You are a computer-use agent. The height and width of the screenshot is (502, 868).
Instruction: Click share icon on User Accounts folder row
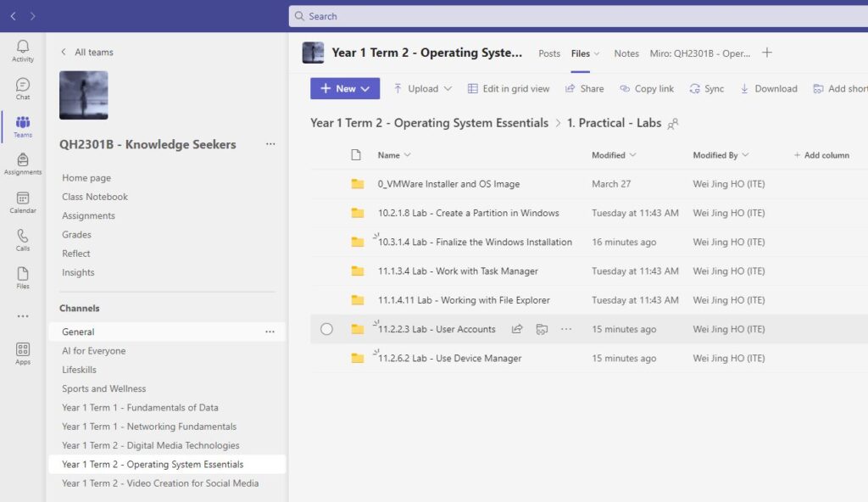tap(517, 329)
